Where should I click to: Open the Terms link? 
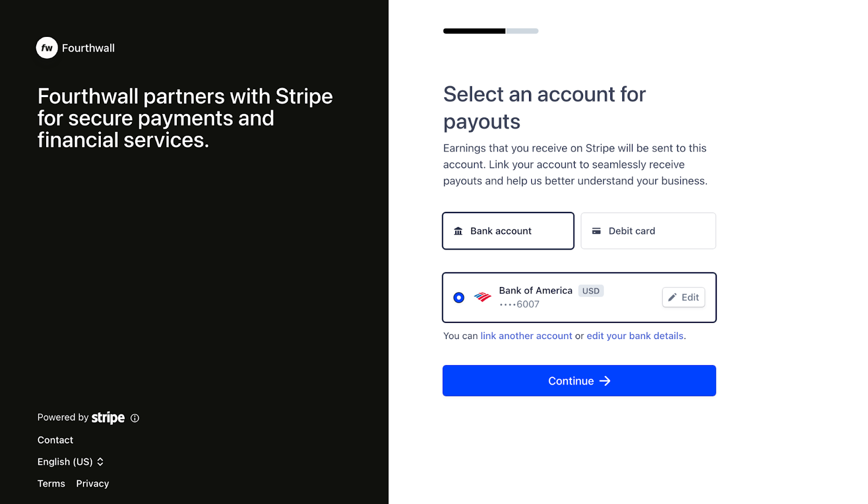pyautogui.click(x=51, y=483)
